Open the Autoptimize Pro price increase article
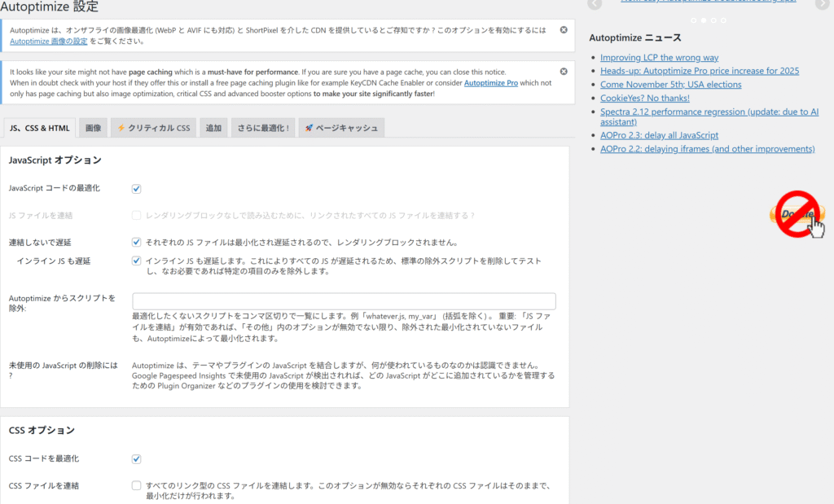 (x=700, y=71)
